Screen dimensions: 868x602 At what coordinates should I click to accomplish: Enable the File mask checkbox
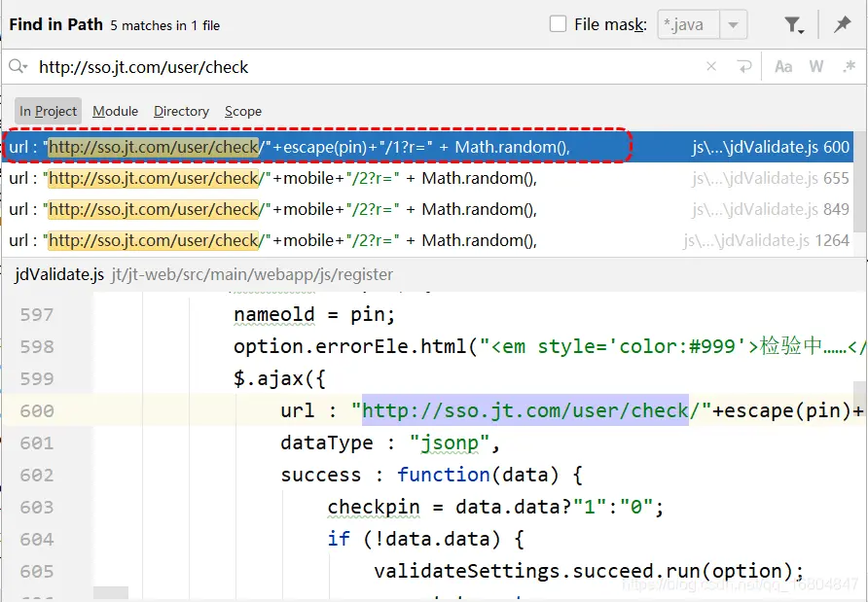[559, 24]
